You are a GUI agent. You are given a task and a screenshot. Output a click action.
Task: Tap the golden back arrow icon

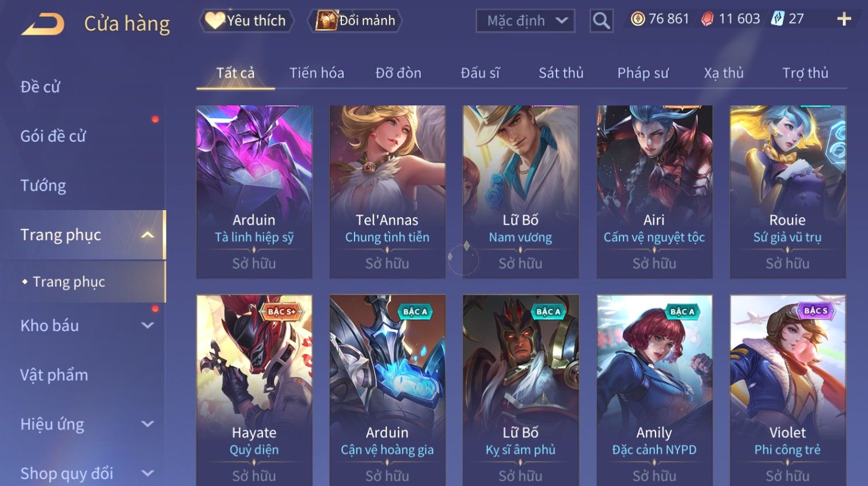click(43, 24)
